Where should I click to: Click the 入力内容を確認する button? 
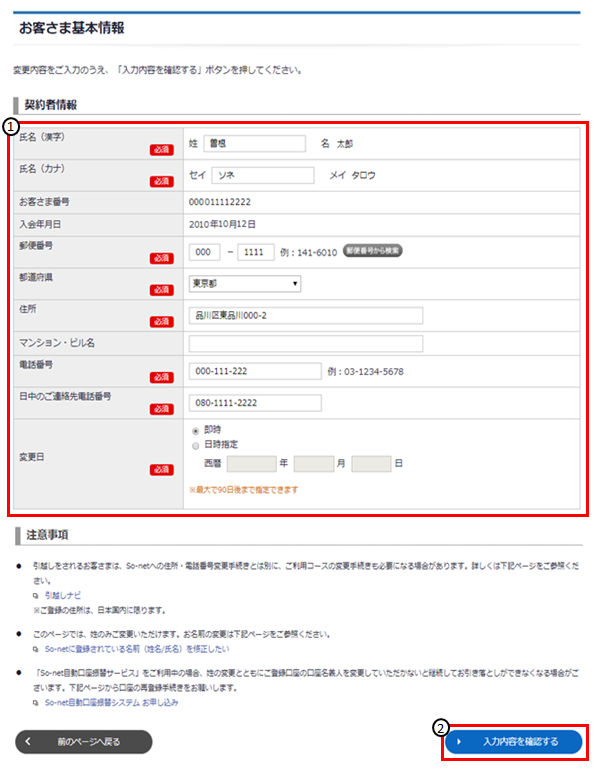(514, 742)
